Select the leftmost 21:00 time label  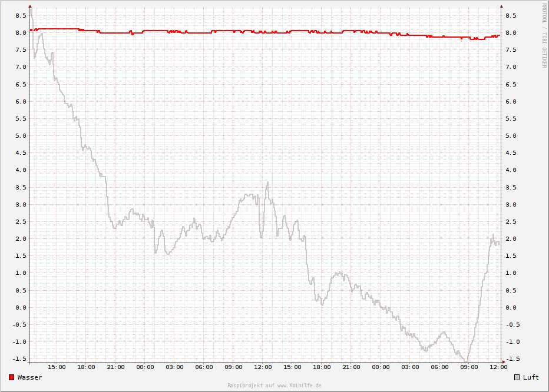(115, 367)
